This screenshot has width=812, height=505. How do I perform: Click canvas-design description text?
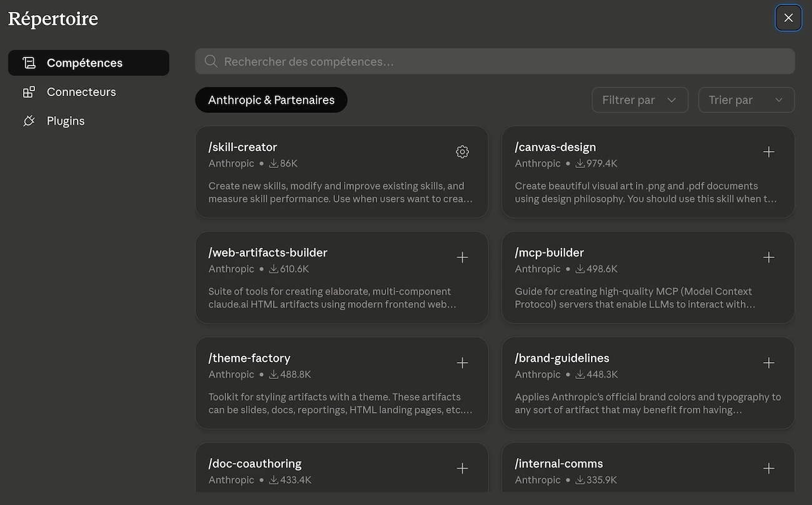(x=646, y=192)
